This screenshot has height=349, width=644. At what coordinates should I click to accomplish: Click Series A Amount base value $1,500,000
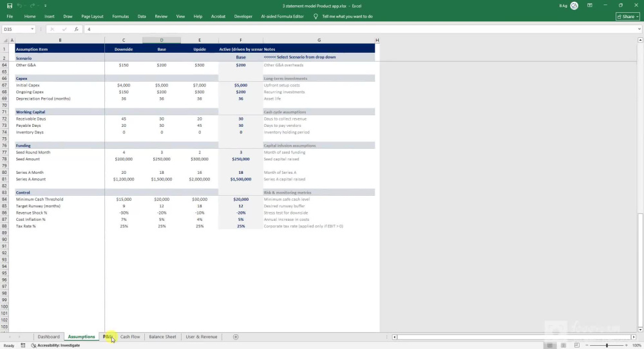pyautogui.click(x=162, y=179)
